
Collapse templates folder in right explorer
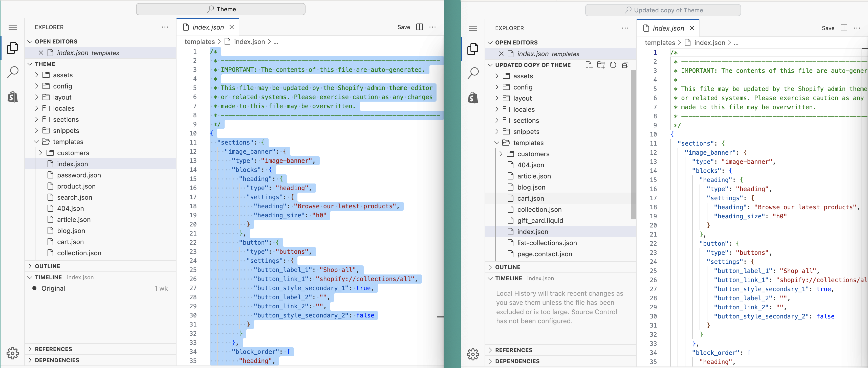(x=528, y=143)
